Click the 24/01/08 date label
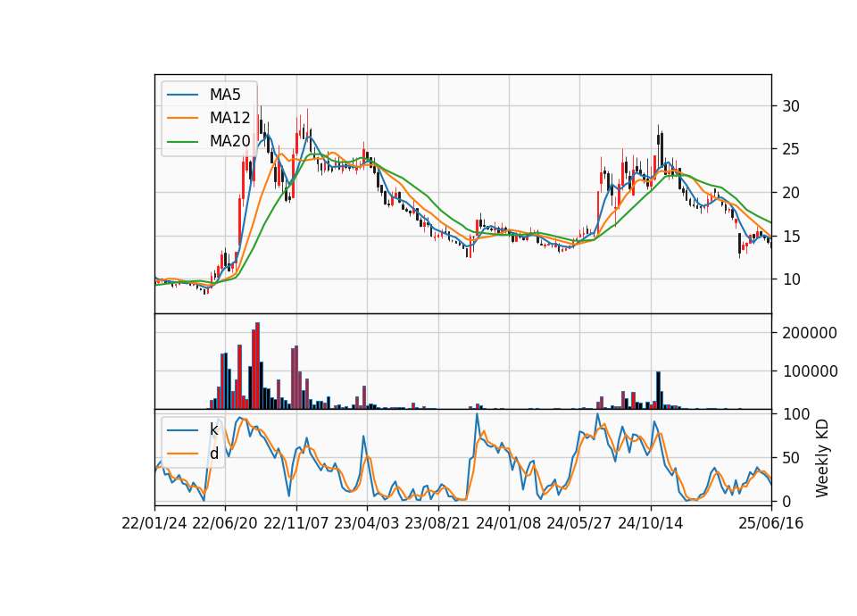The height and width of the screenshot is (616, 857). click(x=508, y=523)
